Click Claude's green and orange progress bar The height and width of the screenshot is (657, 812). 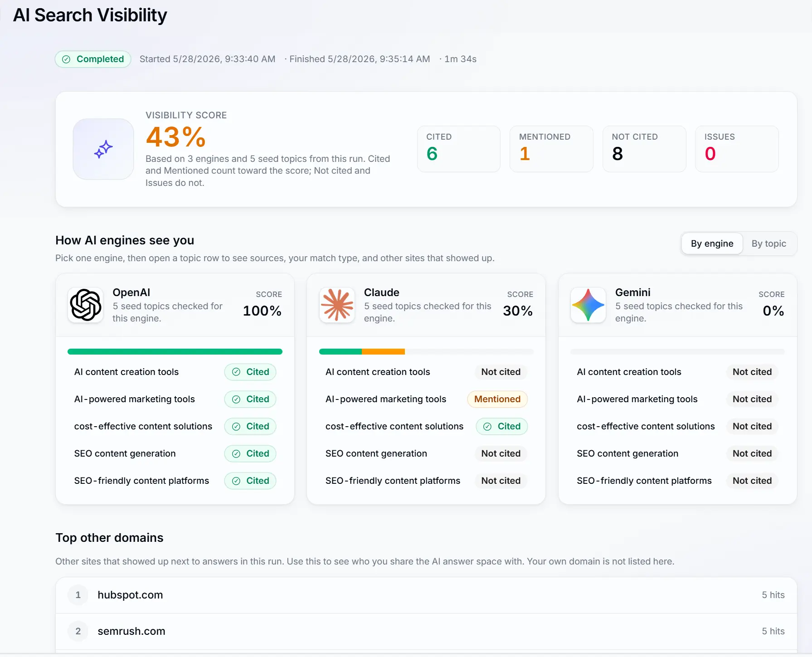tap(426, 351)
